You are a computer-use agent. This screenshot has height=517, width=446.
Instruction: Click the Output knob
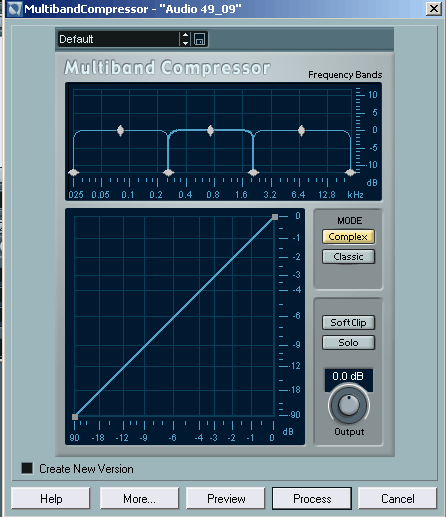coord(349,405)
